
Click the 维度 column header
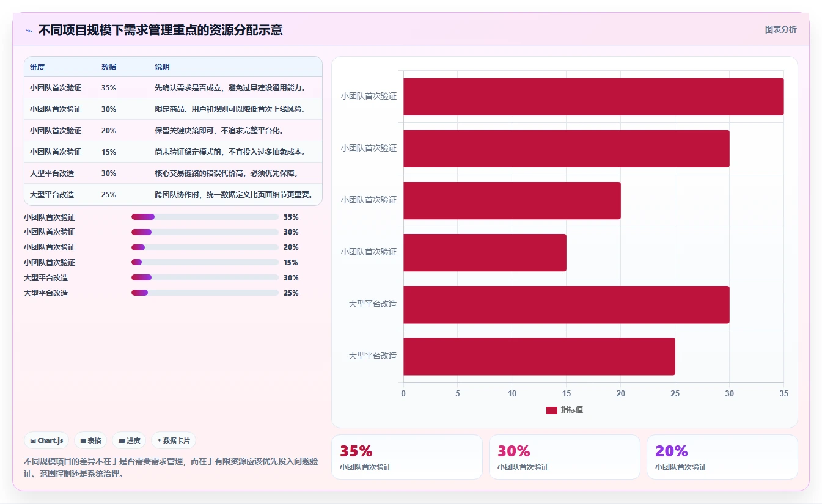[37, 67]
